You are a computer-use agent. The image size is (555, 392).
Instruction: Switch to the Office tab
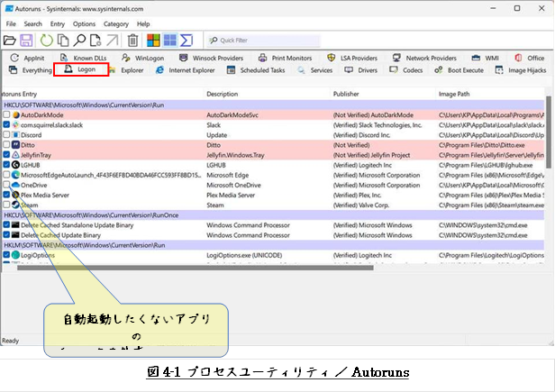point(530,58)
